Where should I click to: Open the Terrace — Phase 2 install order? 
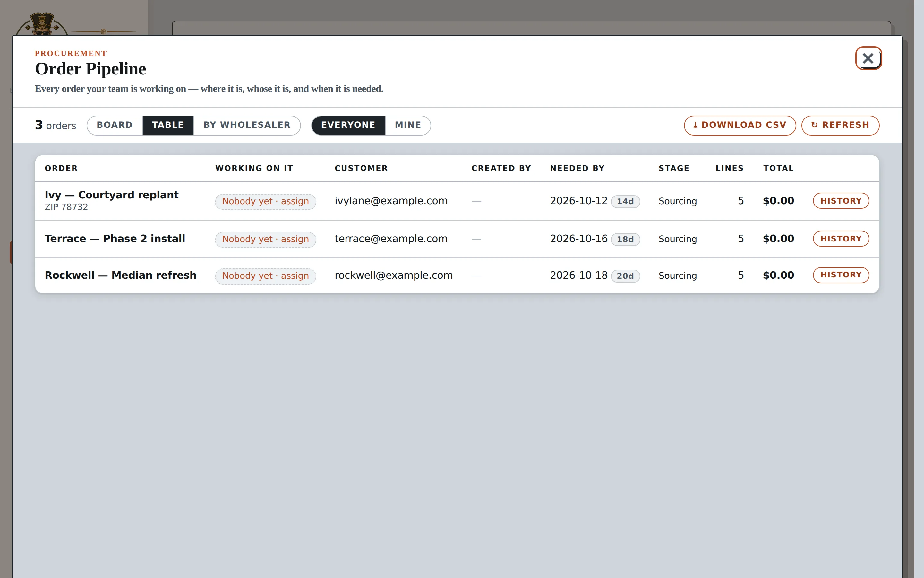(x=115, y=239)
